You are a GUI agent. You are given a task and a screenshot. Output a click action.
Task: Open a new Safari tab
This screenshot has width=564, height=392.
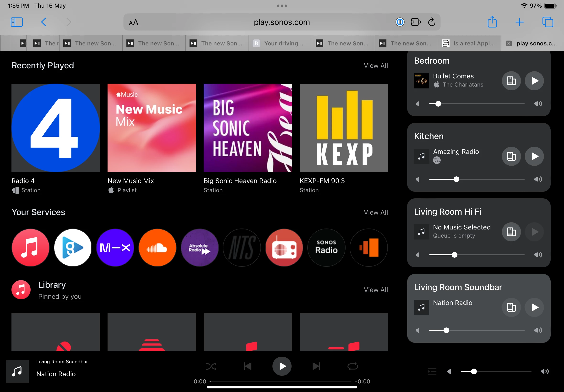[520, 22]
